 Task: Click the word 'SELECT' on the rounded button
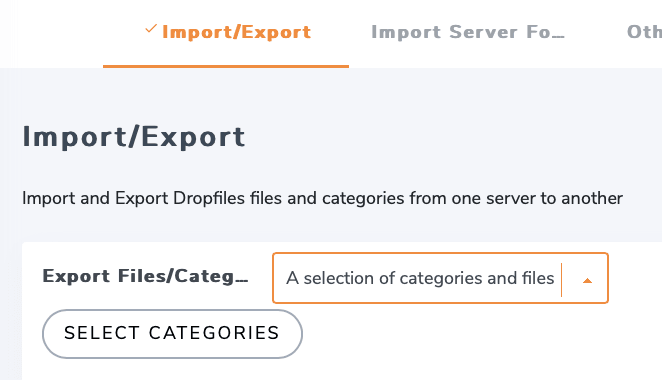101,333
